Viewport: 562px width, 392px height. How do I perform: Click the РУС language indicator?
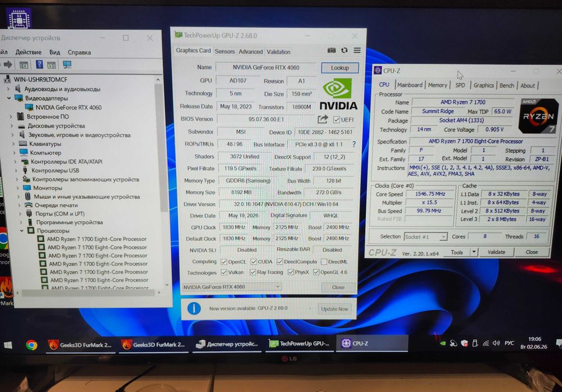point(509,343)
